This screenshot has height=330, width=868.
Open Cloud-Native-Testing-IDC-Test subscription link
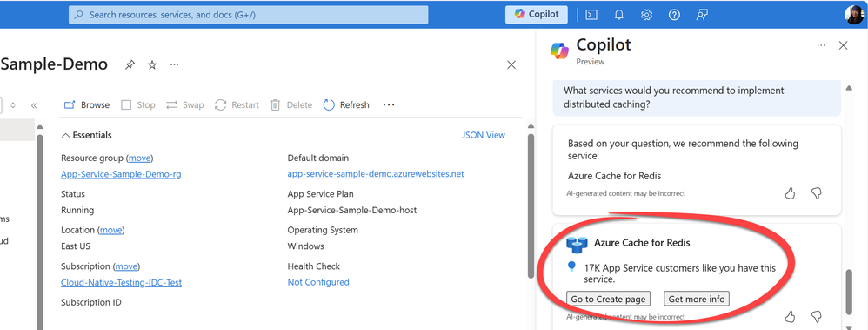(x=121, y=282)
